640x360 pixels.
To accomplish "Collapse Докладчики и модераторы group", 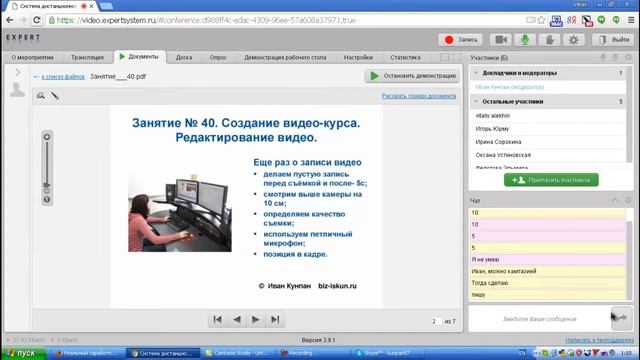I will (476, 73).
